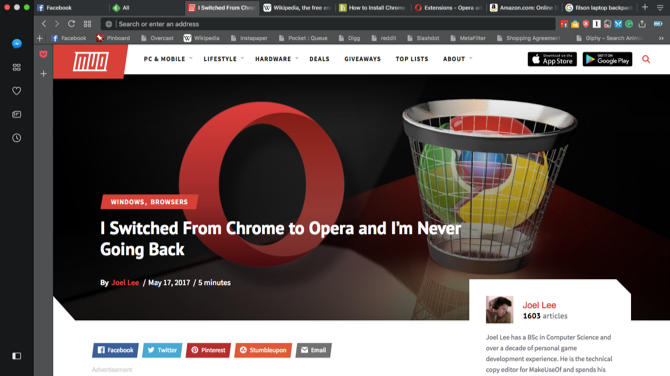Screen dimensions: 670x376
Task: Click the Pocket save icon
Action: [x=43, y=54]
